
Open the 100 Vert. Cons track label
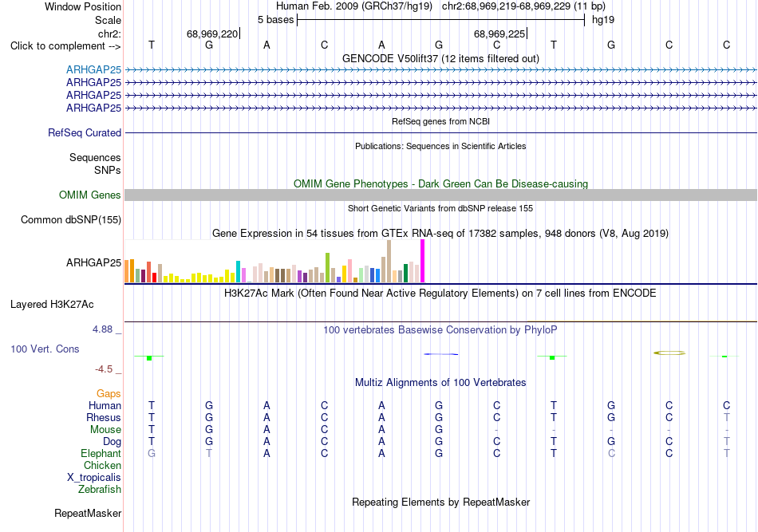tap(45, 349)
